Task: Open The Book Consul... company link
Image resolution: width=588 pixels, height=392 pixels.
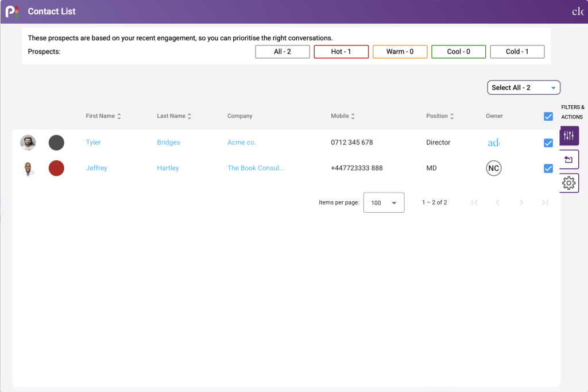Action: 256,168
